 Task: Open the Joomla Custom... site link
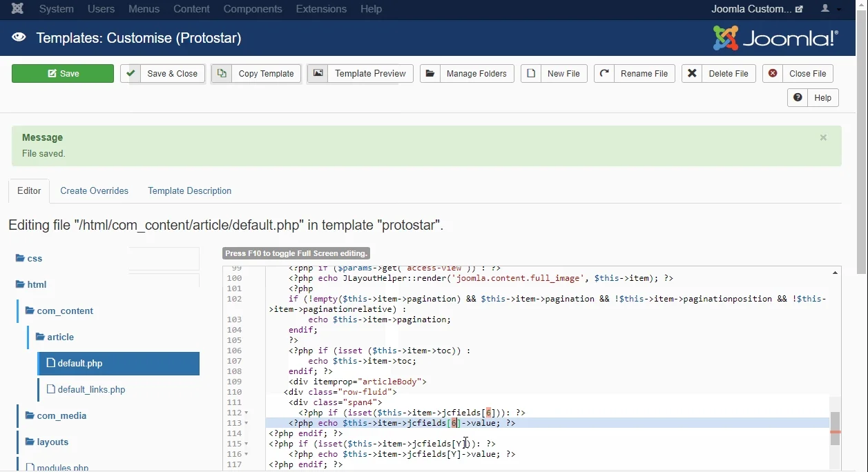pos(757,9)
